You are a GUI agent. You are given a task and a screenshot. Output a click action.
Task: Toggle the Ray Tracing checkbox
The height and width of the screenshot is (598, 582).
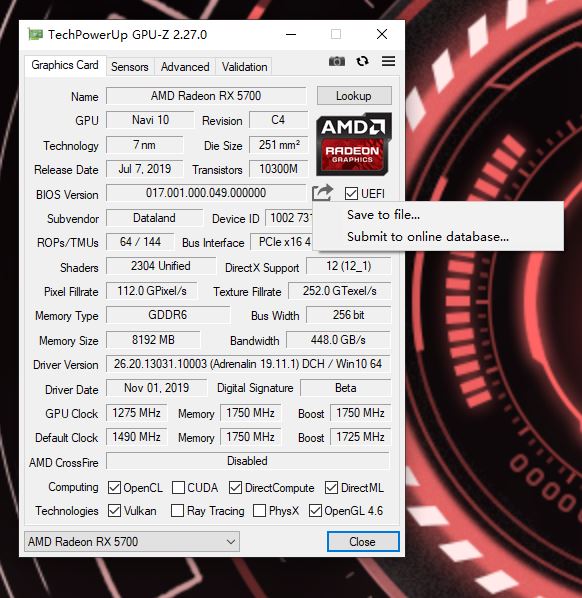[177, 511]
